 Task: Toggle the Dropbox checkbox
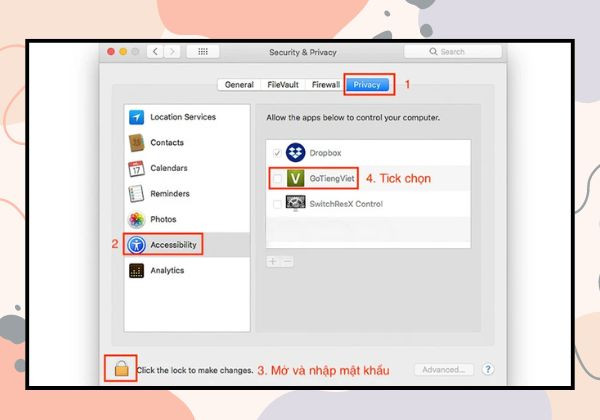click(277, 153)
